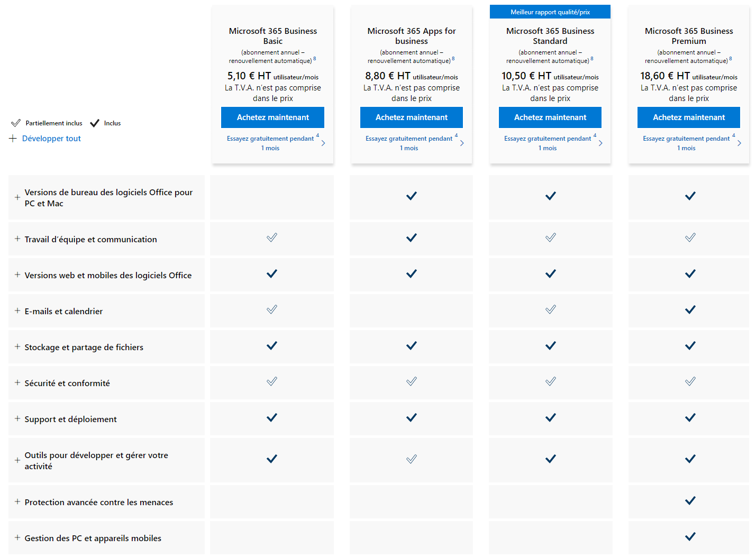Click chevron arrow beside Business Premium free trial
Screen dimensions: 756x557
[x=739, y=143]
